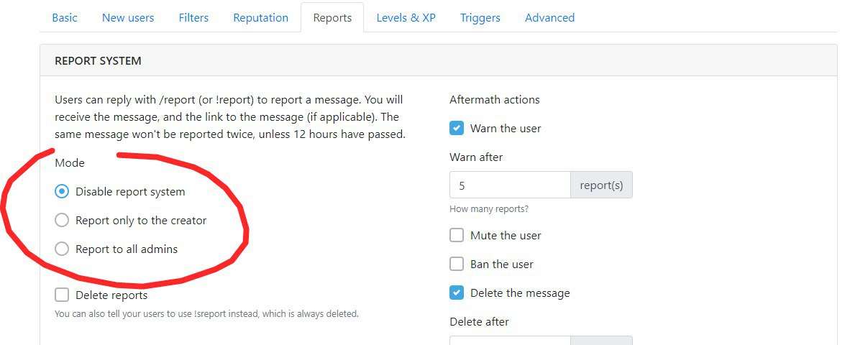868x345 pixels.
Task: Choose Report only to the creator
Action: coord(62,221)
